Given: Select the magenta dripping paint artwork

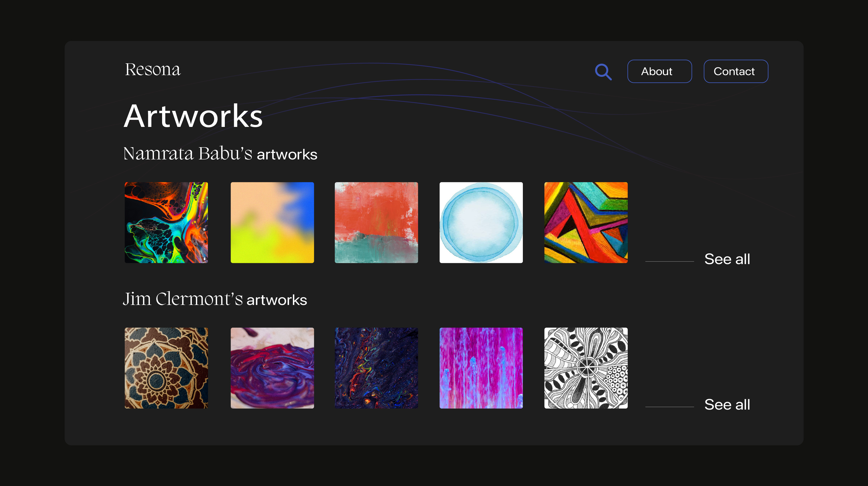Looking at the screenshot, I should pos(481,368).
